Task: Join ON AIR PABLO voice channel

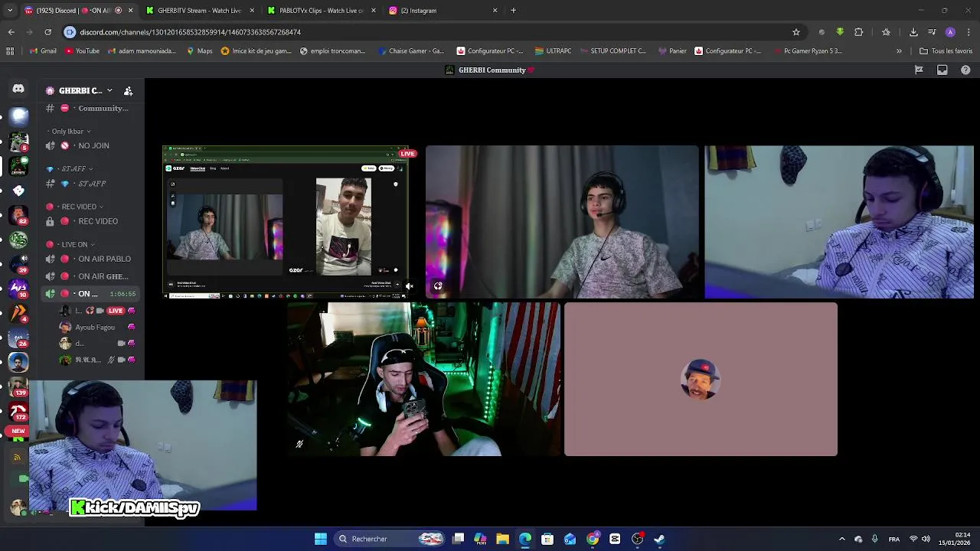Action: point(90,259)
